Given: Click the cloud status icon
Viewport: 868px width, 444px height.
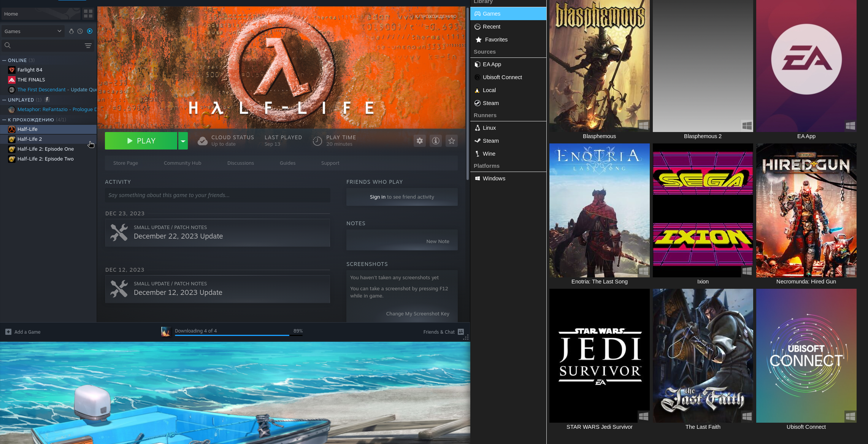Looking at the screenshot, I should (203, 141).
